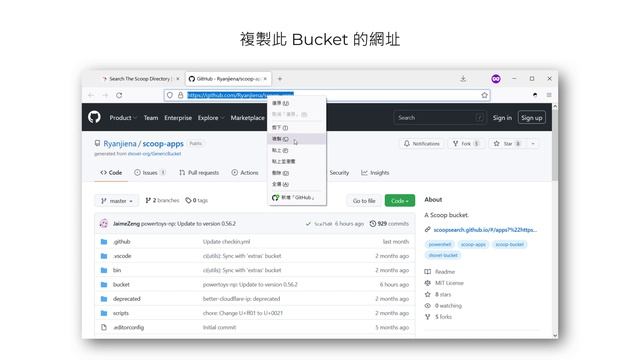View the 0 tags link

tap(196, 200)
